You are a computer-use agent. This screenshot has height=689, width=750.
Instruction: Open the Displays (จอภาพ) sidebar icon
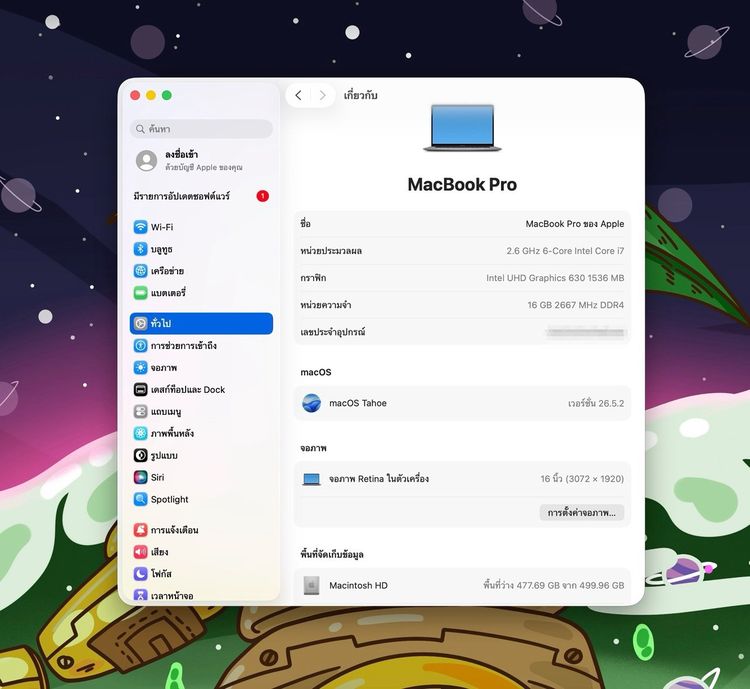(140, 367)
